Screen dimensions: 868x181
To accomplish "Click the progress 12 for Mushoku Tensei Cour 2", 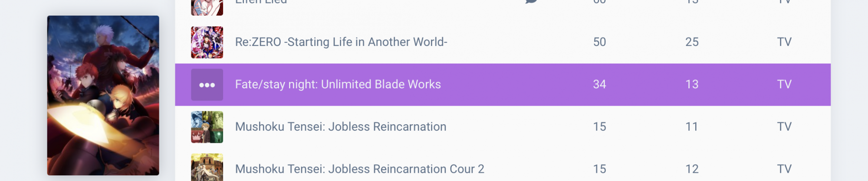I will 692,169.
